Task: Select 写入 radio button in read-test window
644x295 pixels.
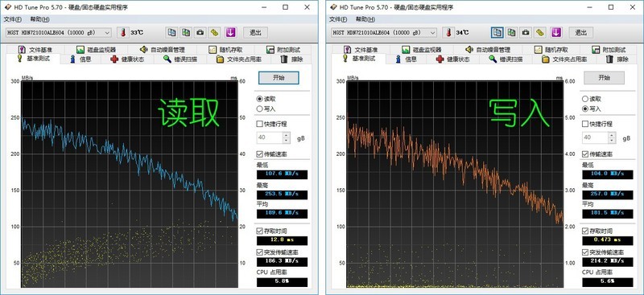Action: click(259, 109)
